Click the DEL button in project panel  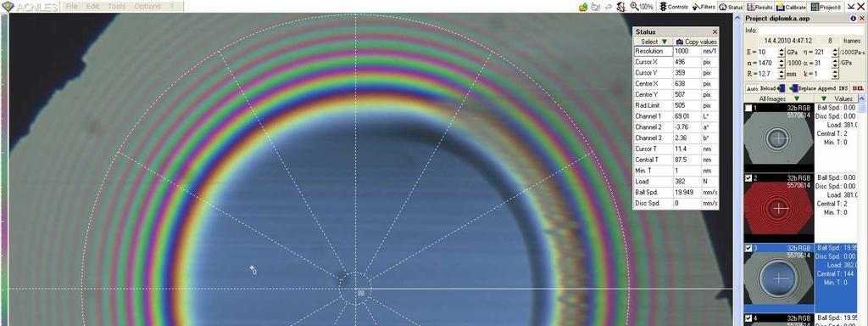[858, 88]
